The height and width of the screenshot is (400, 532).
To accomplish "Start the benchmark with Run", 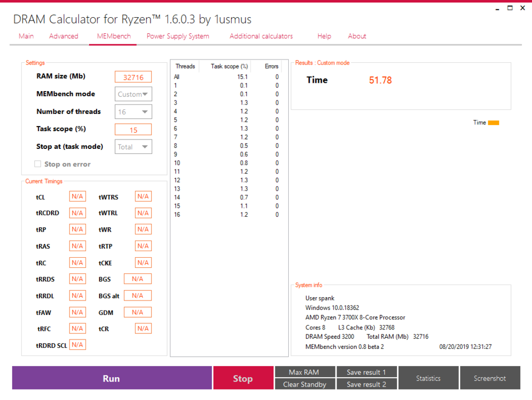I will pyautogui.click(x=112, y=378).
